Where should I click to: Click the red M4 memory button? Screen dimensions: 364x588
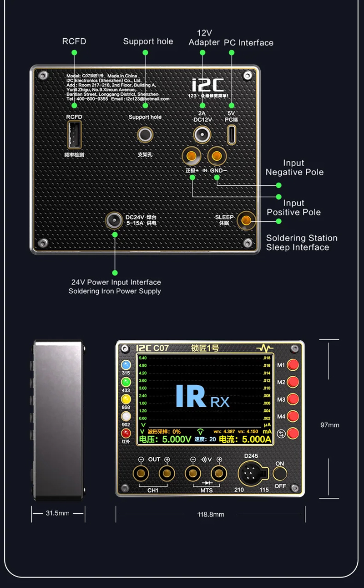[293, 416]
